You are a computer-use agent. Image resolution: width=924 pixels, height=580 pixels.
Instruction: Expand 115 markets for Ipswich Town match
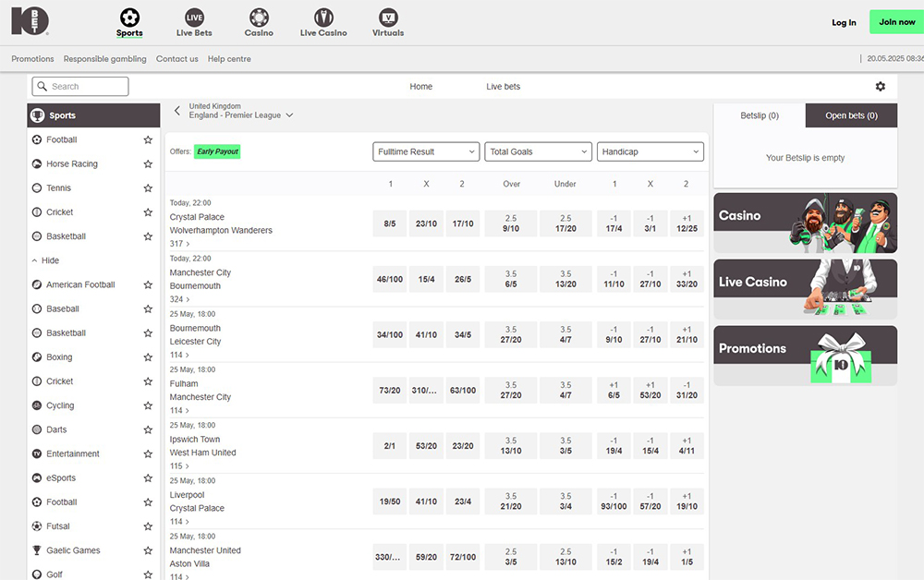click(x=180, y=465)
